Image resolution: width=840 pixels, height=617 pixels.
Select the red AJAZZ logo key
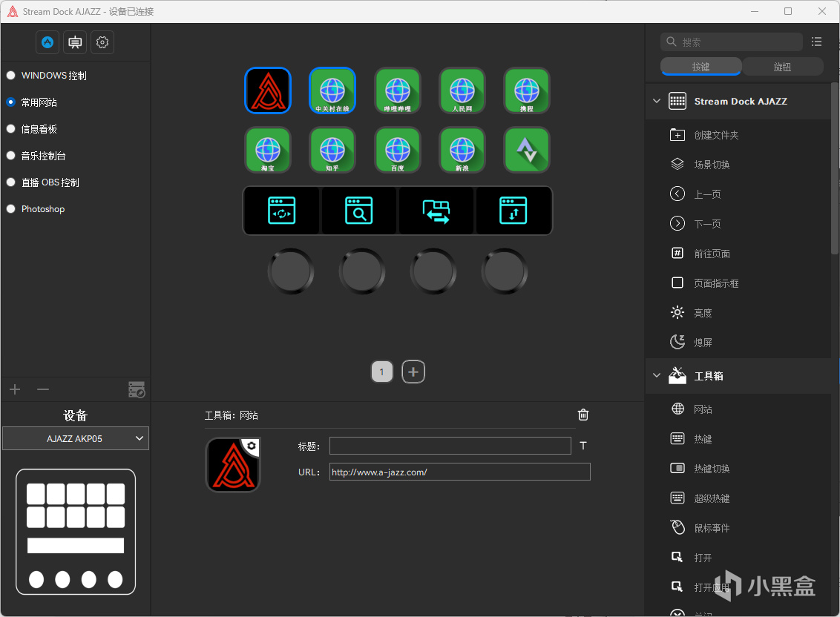pos(268,90)
